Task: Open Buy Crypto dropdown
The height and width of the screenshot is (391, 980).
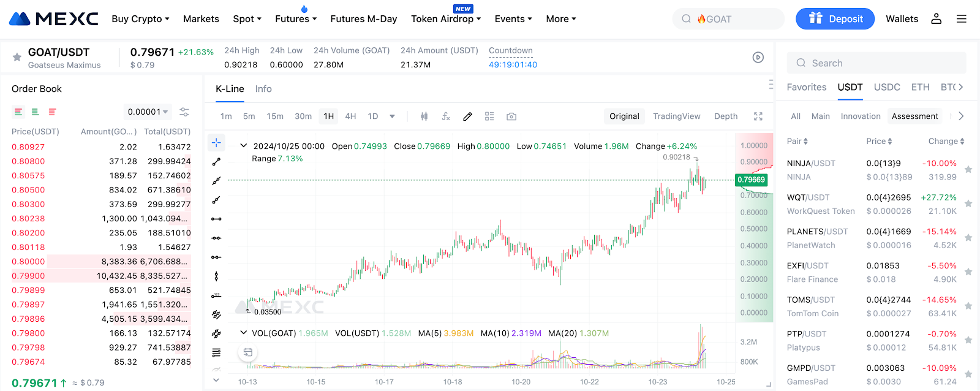Action: point(140,19)
